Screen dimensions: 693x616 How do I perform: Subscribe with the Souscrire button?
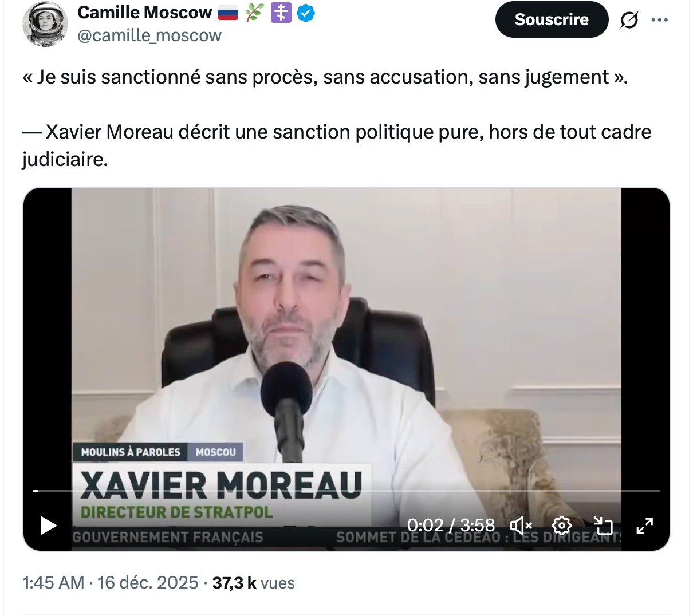tap(552, 19)
